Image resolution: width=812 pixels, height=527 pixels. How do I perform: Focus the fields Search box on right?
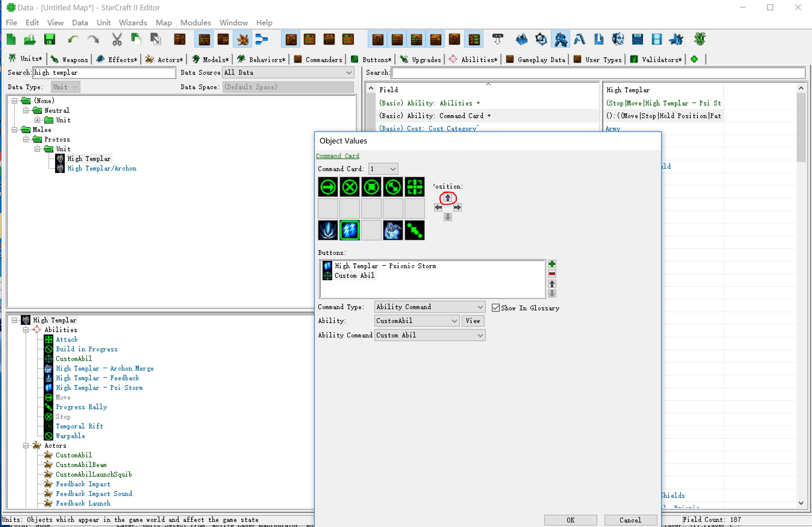(x=598, y=72)
